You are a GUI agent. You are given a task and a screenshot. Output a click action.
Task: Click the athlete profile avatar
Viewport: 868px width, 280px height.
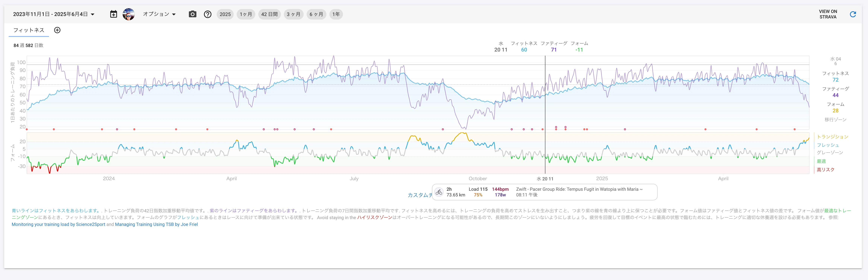(x=128, y=14)
